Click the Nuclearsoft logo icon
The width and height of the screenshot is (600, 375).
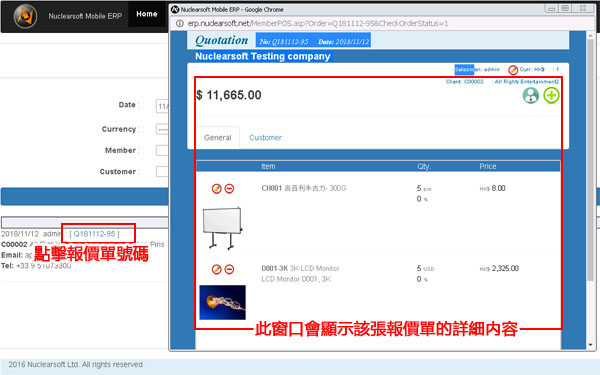(25, 16)
